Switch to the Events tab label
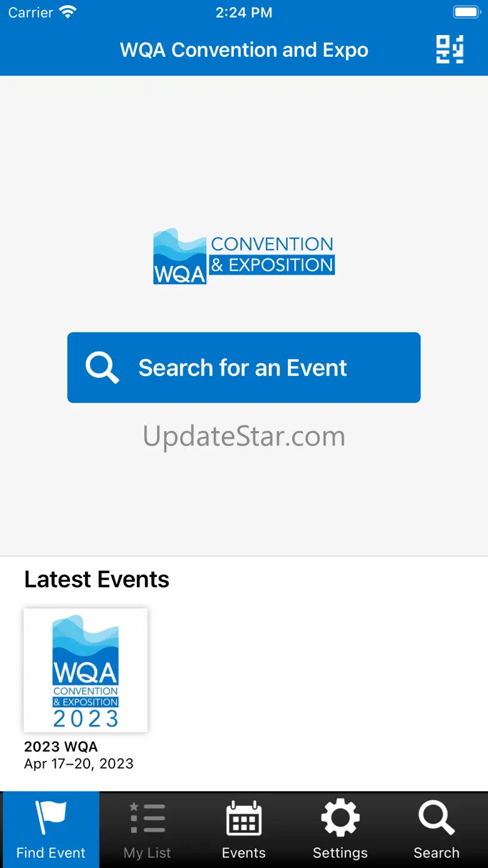The image size is (488, 868). point(244,852)
